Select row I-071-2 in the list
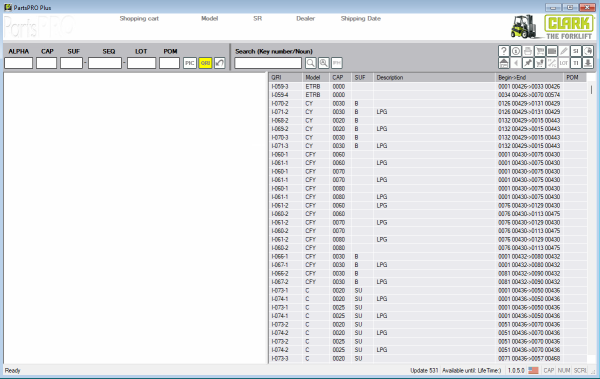Image resolution: width=600 pixels, height=379 pixels. 428,112
